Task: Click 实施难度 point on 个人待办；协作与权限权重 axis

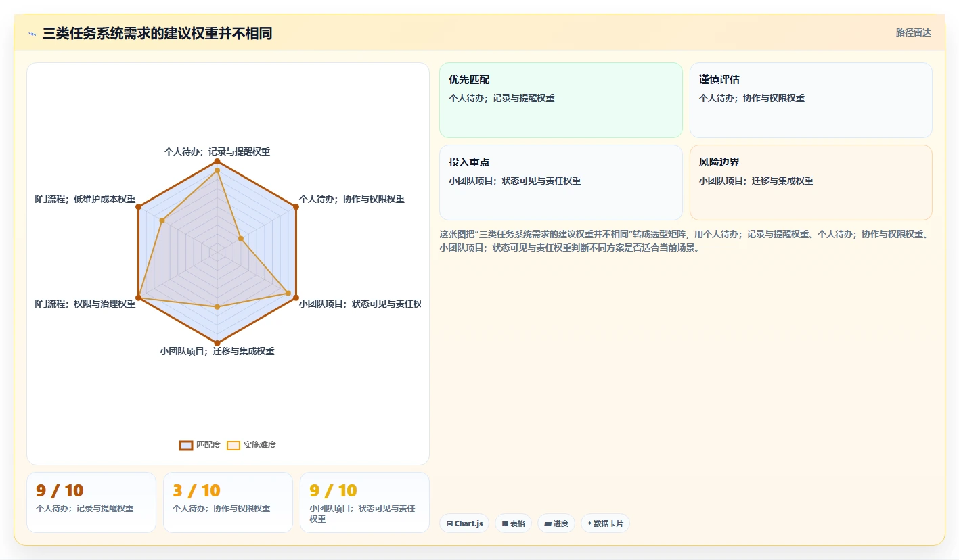Action: coord(241,239)
